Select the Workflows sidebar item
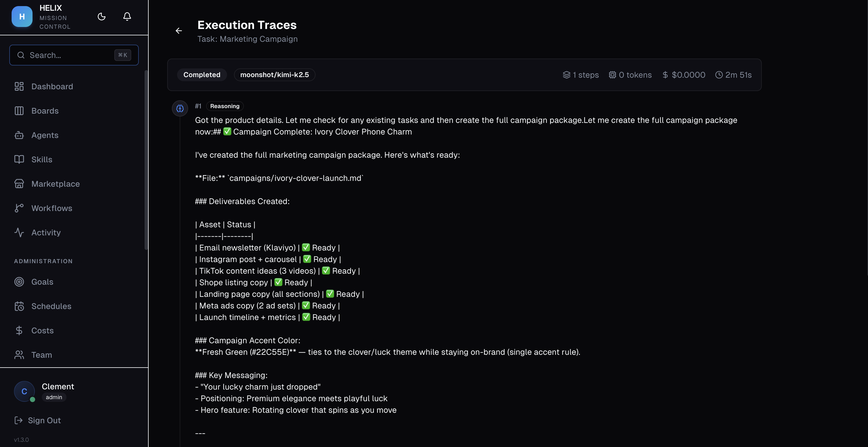Image resolution: width=868 pixels, height=447 pixels. 52,208
